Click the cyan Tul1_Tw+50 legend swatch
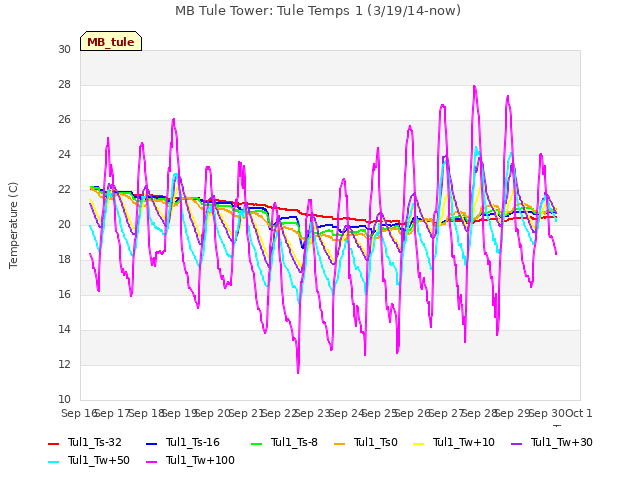The width and height of the screenshot is (640, 480). [53, 462]
